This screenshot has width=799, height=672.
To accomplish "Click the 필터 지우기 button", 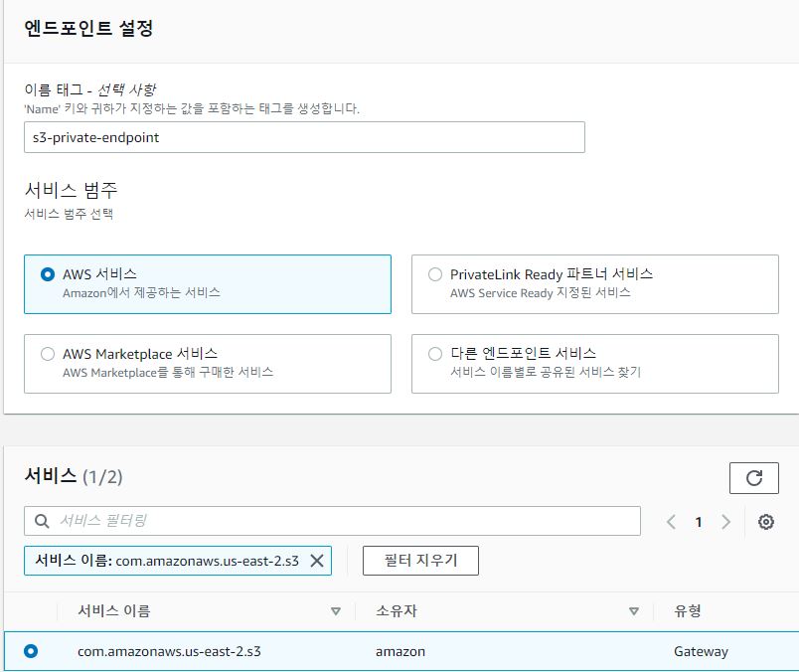I will (x=420, y=561).
